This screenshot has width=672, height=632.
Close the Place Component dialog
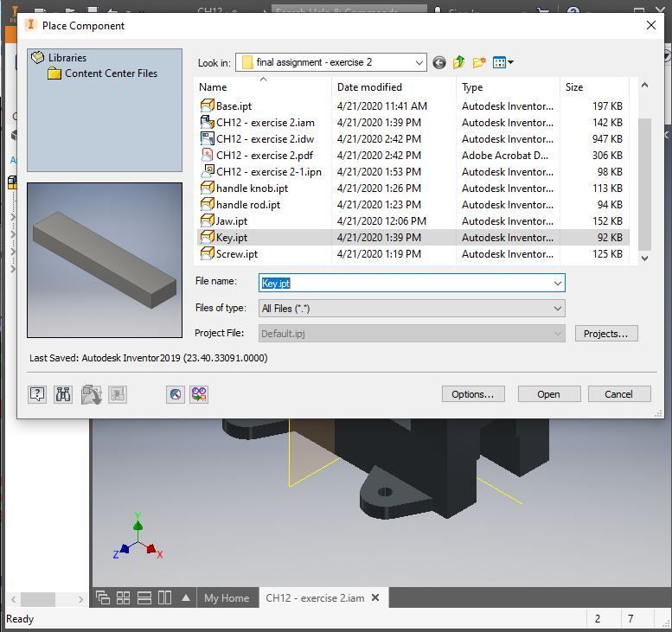(x=651, y=25)
